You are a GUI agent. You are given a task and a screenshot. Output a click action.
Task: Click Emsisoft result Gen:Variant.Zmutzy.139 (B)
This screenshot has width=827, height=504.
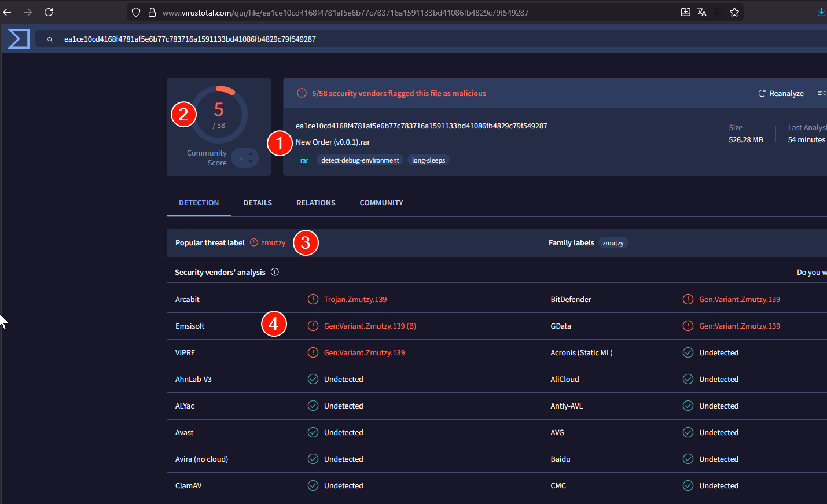pyautogui.click(x=370, y=326)
